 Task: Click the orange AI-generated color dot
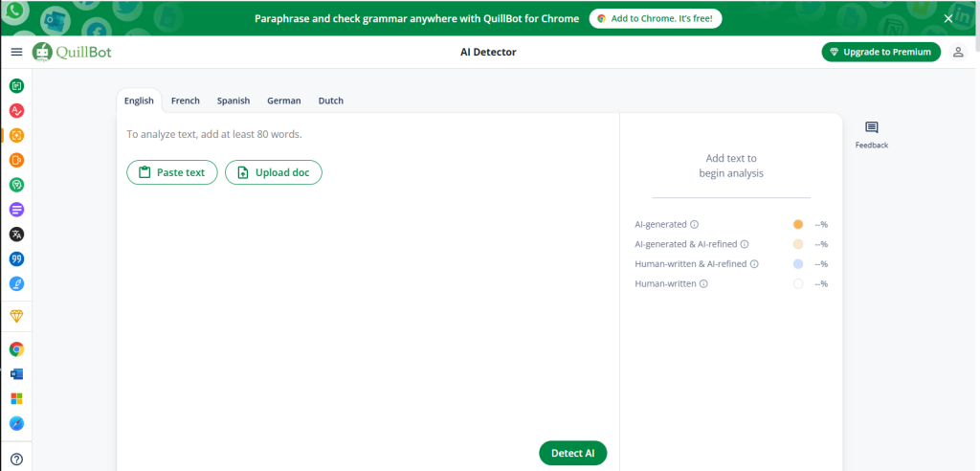[798, 225]
